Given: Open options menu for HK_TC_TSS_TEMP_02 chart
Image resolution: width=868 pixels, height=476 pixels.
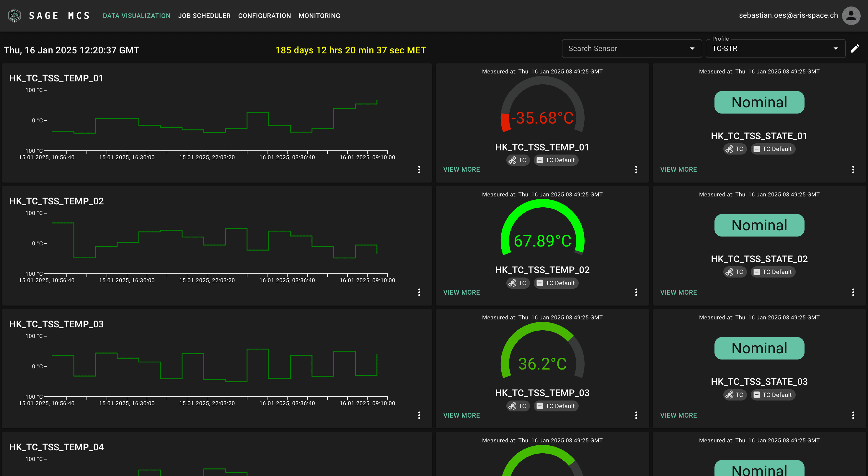Looking at the screenshot, I should coord(419,292).
